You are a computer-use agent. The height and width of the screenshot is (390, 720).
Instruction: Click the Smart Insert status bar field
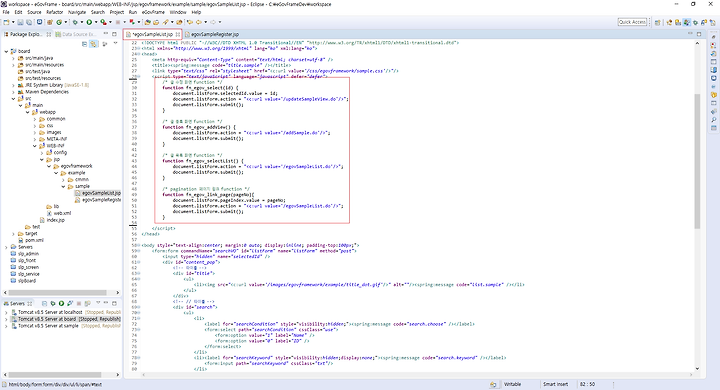tap(555, 384)
